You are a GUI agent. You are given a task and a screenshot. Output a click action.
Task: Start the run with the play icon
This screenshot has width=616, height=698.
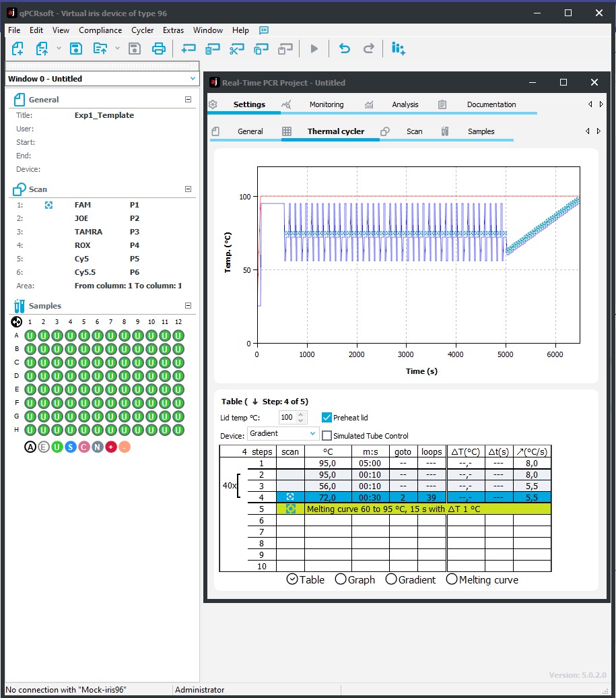[x=314, y=49]
